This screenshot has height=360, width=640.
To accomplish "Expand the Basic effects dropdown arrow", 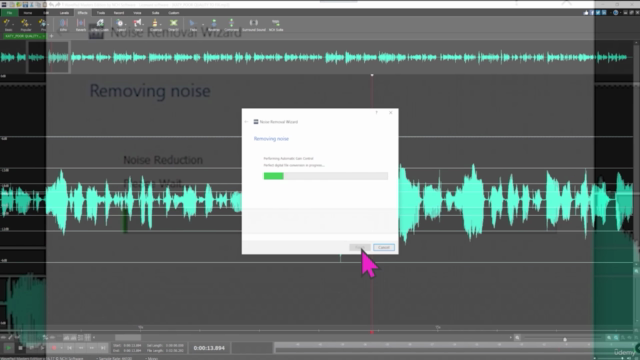I will (x=13, y=24).
